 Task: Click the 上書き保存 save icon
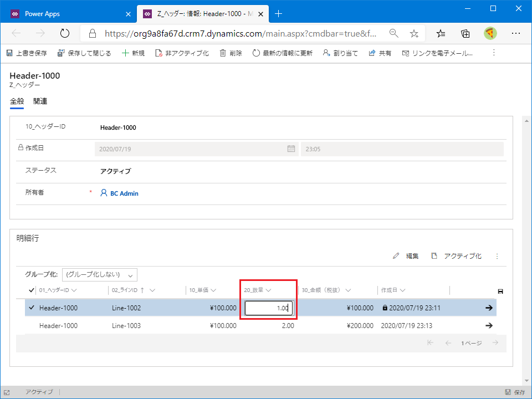point(9,53)
